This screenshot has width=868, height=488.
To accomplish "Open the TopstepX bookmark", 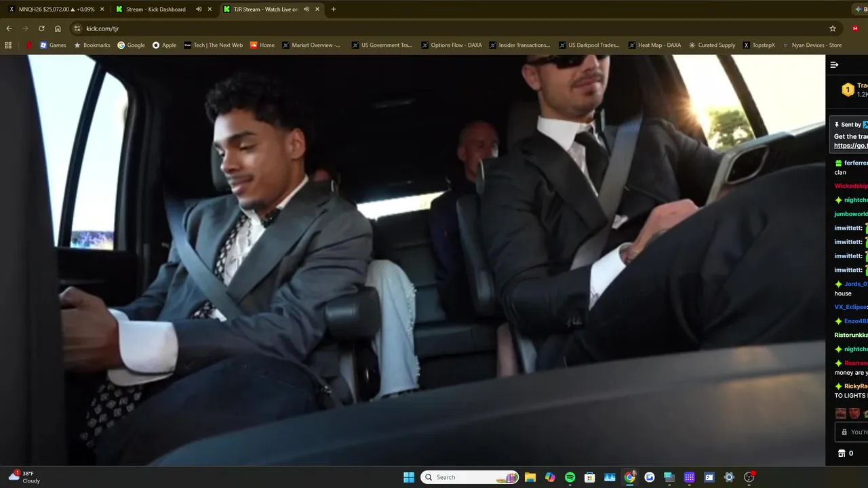I will point(759,45).
